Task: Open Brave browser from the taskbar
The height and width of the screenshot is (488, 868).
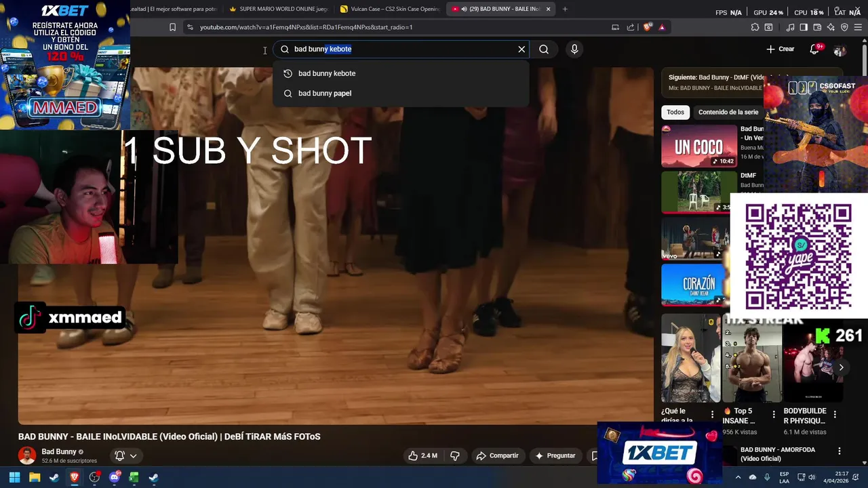Action: pyautogui.click(x=75, y=477)
